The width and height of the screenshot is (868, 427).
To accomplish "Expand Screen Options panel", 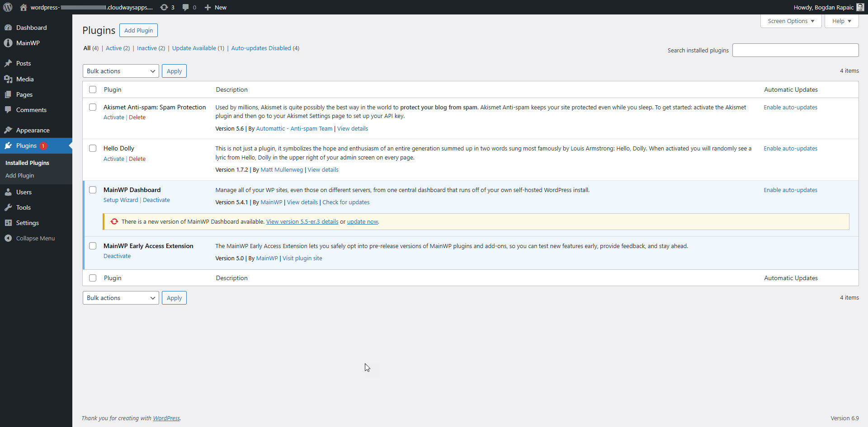I will point(791,21).
